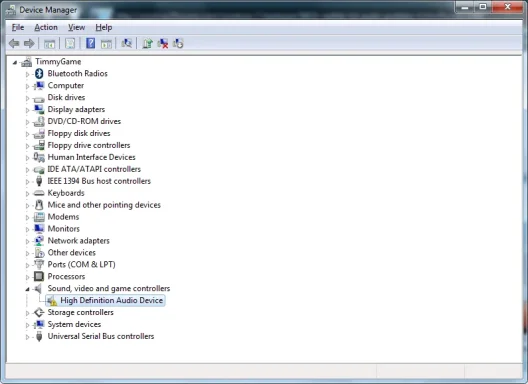528x384 pixels.
Task: Select Other devices category
Action: coord(72,253)
